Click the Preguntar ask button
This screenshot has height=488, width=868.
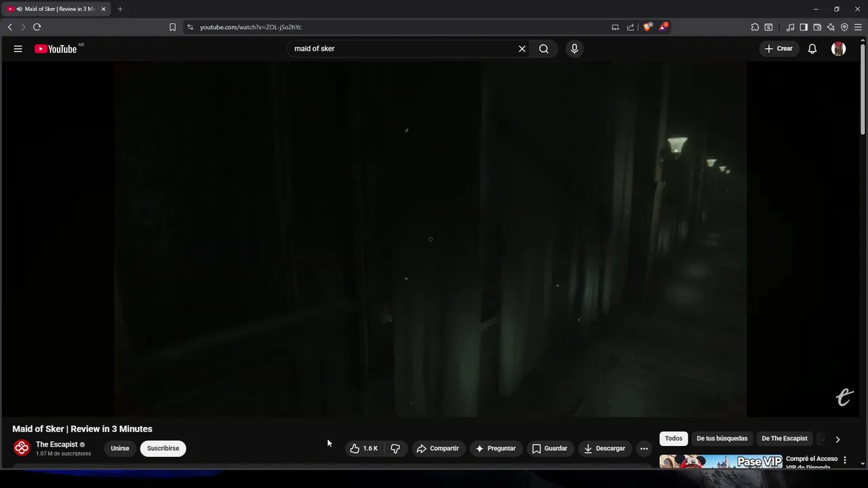point(496,449)
